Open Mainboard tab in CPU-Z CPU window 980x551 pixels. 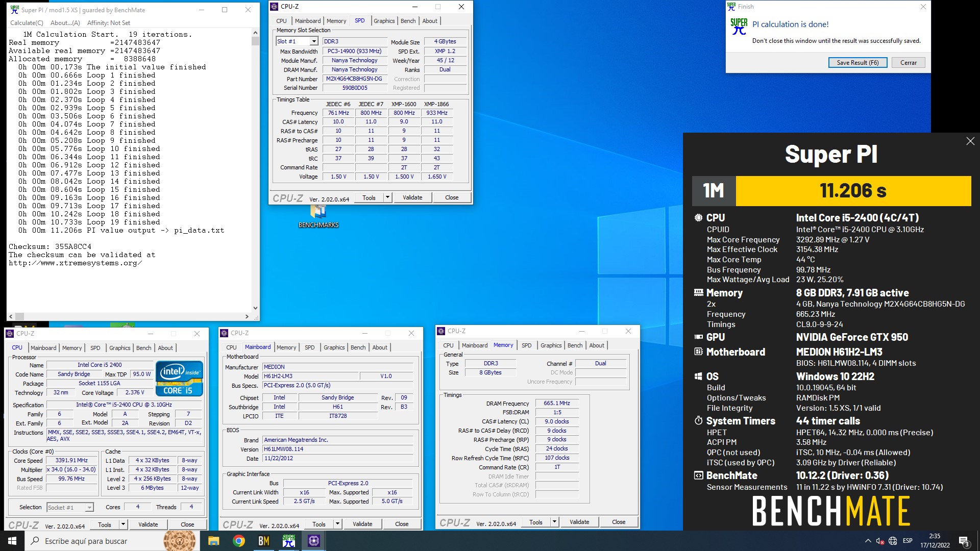coord(43,348)
